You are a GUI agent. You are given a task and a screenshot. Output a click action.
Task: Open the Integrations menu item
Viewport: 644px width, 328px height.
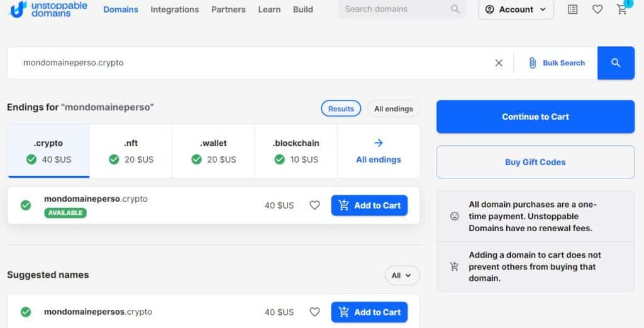175,9
